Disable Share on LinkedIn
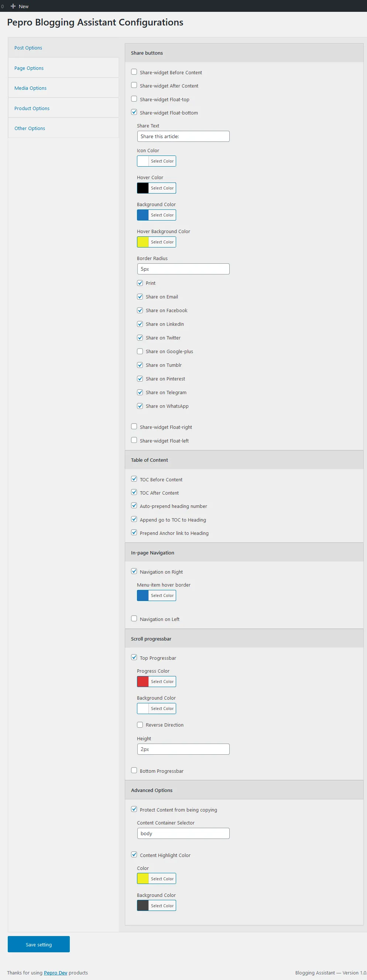Viewport: 367px width, 980px height. [140, 324]
